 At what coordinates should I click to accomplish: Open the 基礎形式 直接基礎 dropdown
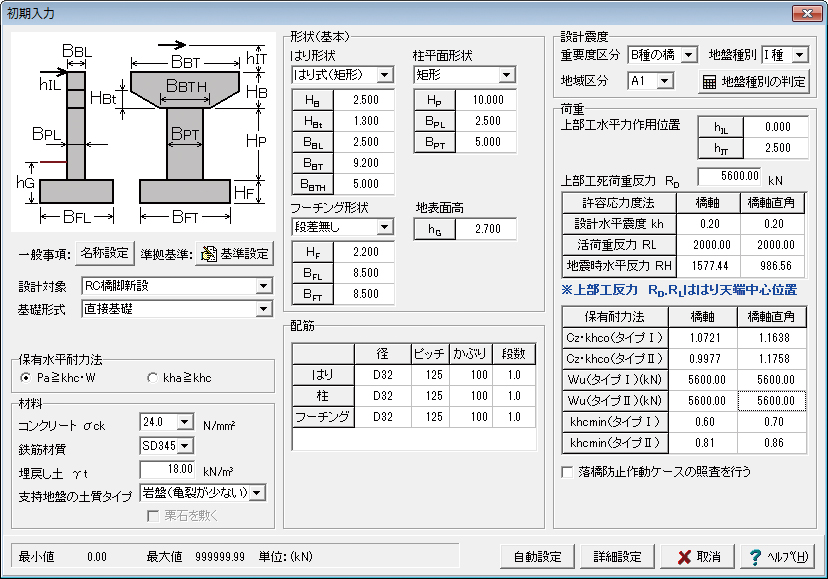[x=264, y=309]
